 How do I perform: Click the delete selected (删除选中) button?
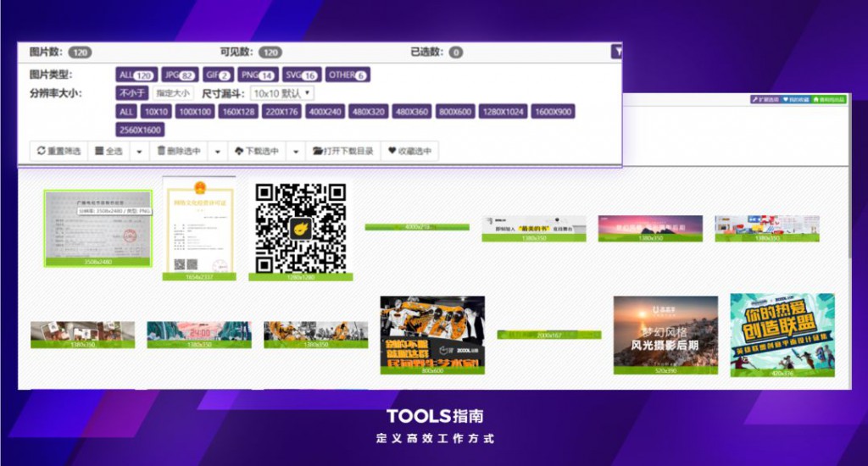[179, 151]
